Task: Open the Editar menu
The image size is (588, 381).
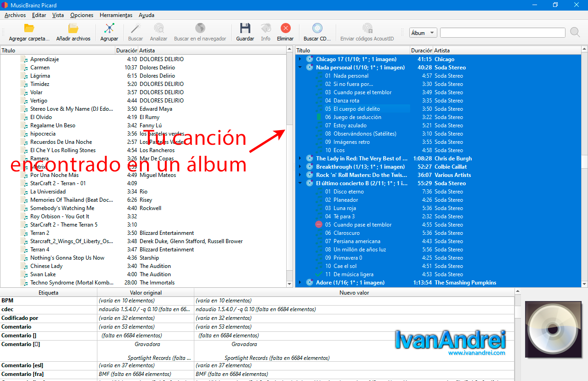Action: coord(39,15)
